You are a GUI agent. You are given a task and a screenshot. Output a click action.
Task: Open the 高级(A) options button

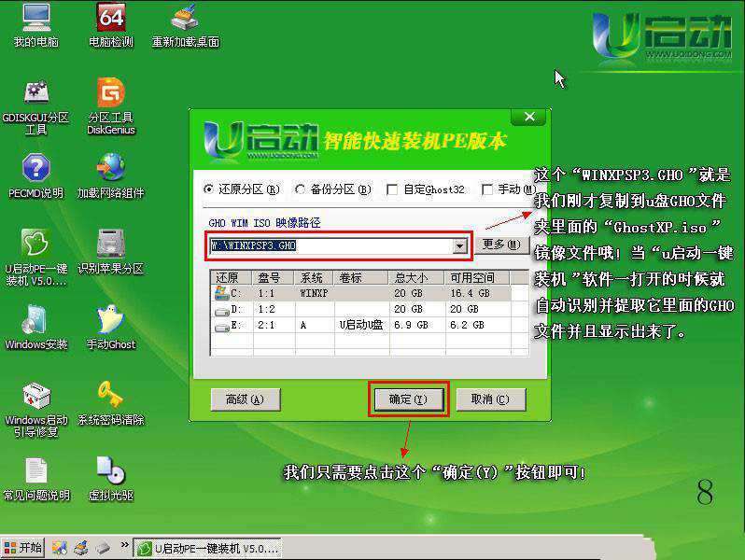coord(238,399)
